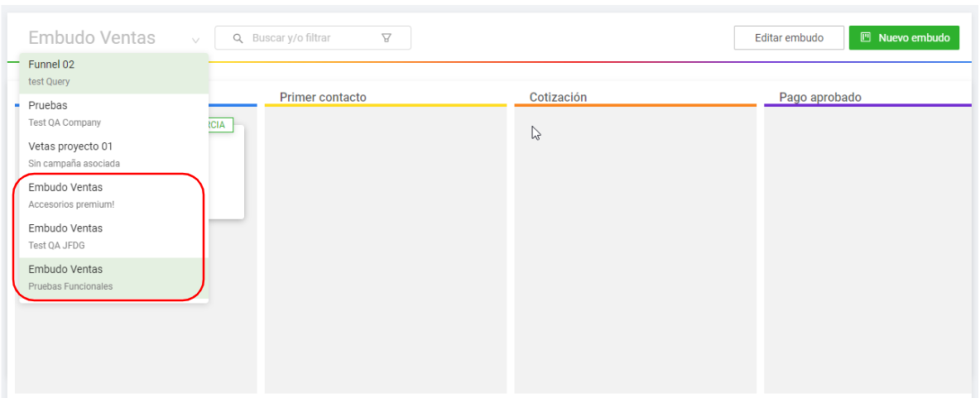
Task: Choose Pruebas Test QA Company funnel
Action: point(113,114)
